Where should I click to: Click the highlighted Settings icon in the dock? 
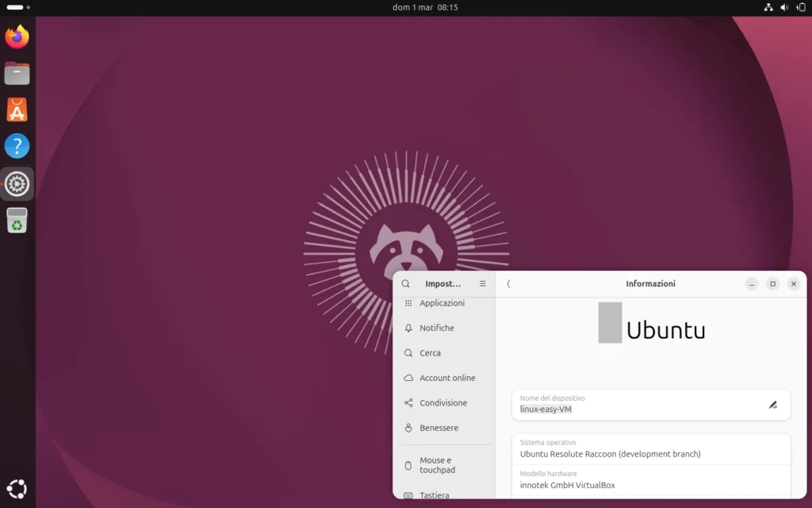(16, 183)
